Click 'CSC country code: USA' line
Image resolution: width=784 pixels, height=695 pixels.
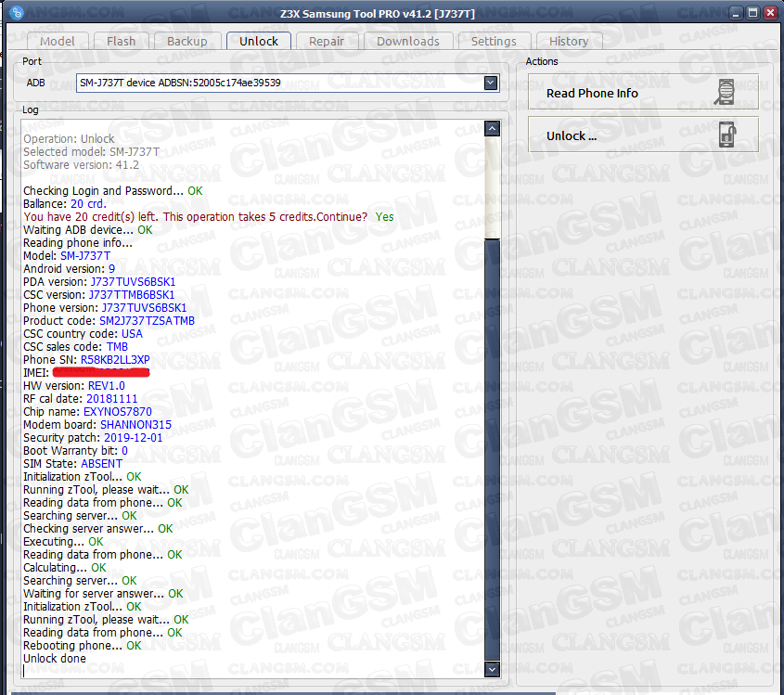point(83,333)
